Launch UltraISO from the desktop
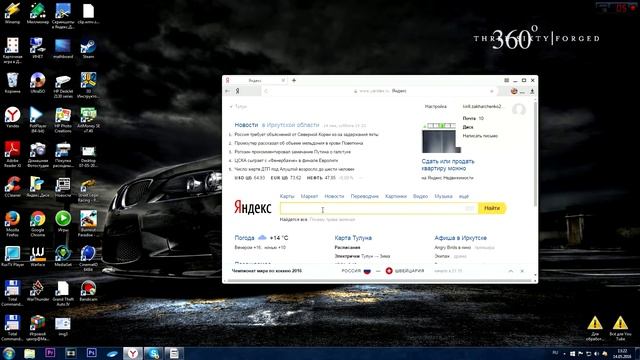 38,83
